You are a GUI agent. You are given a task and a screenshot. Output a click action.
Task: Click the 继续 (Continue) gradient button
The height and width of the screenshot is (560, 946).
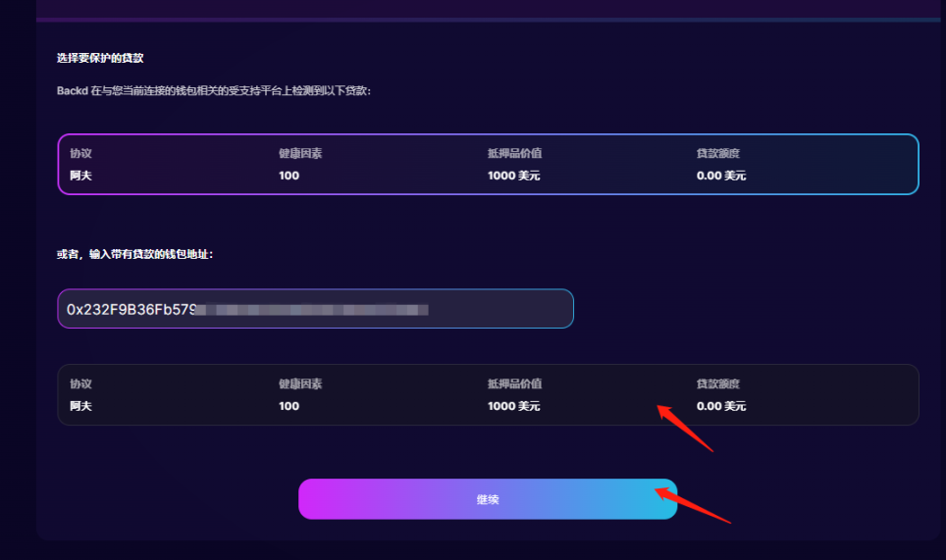488,499
